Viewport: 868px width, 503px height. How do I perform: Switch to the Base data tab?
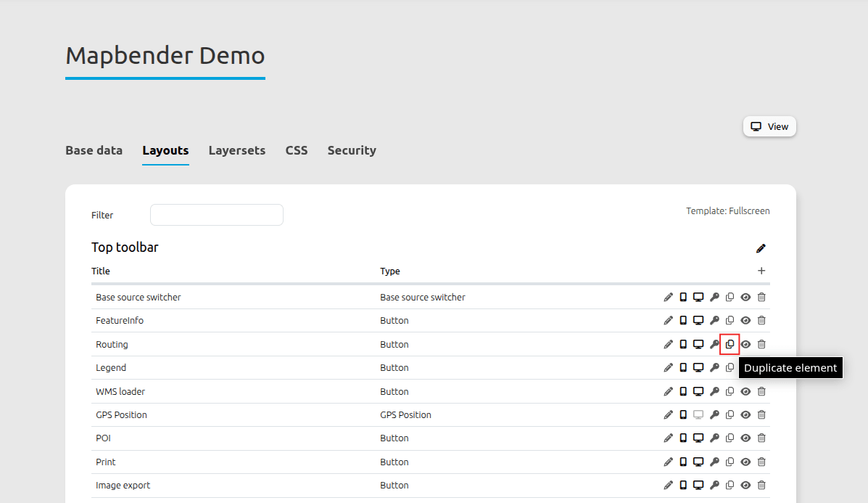coord(94,151)
